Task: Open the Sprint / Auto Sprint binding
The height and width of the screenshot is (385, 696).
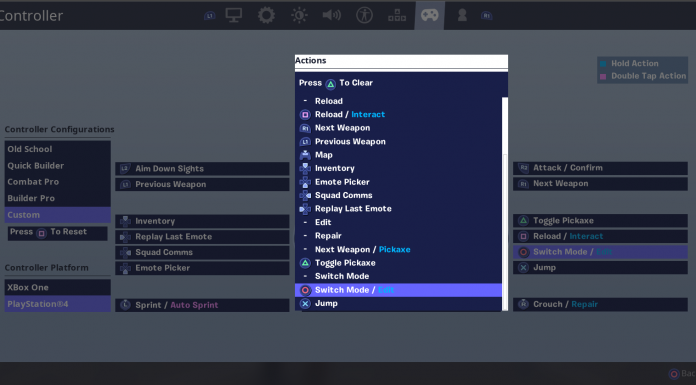Action: (202, 305)
